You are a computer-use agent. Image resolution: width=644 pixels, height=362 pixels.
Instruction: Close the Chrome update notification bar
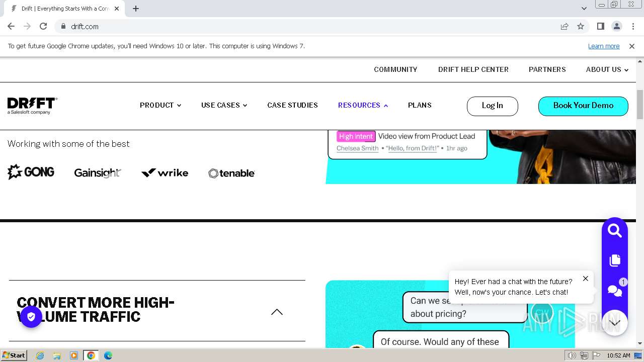tap(631, 46)
